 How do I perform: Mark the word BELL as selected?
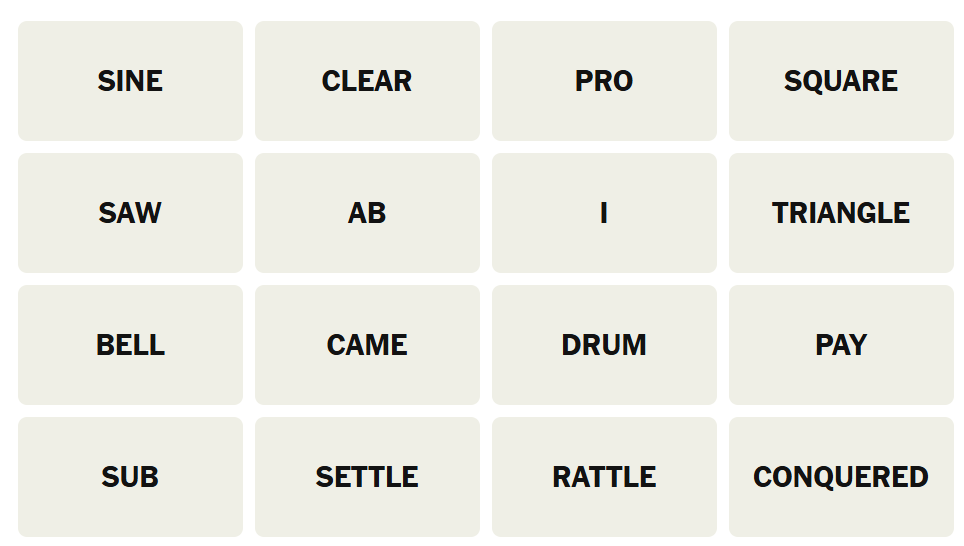pyautogui.click(x=130, y=345)
